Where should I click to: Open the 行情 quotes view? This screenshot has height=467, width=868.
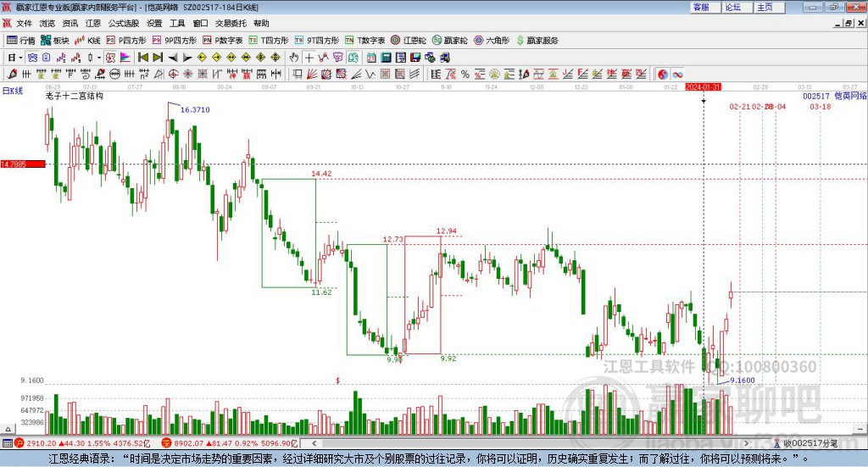pos(20,41)
